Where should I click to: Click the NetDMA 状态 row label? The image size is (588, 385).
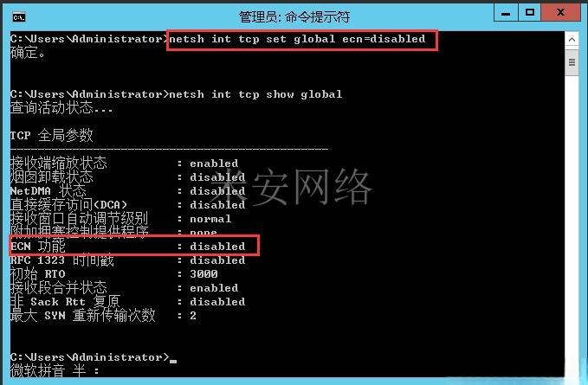coord(48,191)
